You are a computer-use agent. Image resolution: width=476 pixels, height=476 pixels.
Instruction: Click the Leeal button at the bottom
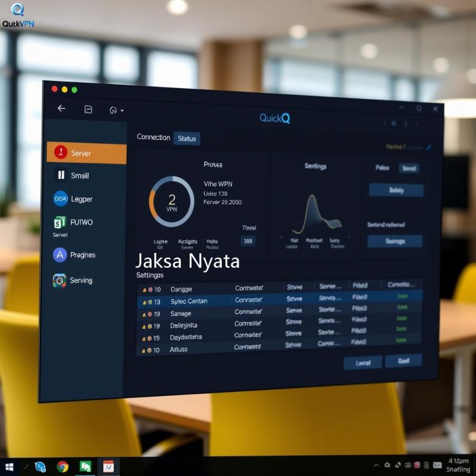point(363,363)
